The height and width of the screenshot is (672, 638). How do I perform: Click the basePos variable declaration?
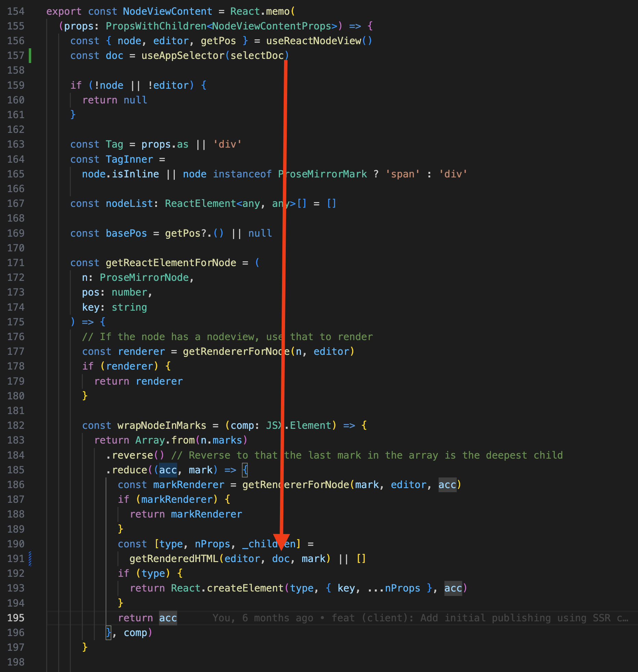(x=126, y=233)
